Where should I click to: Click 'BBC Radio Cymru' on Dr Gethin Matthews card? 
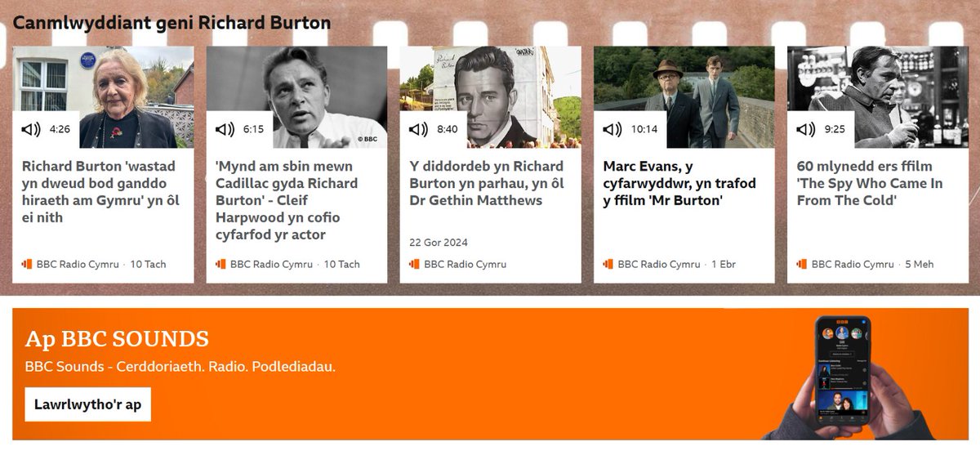(465, 264)
